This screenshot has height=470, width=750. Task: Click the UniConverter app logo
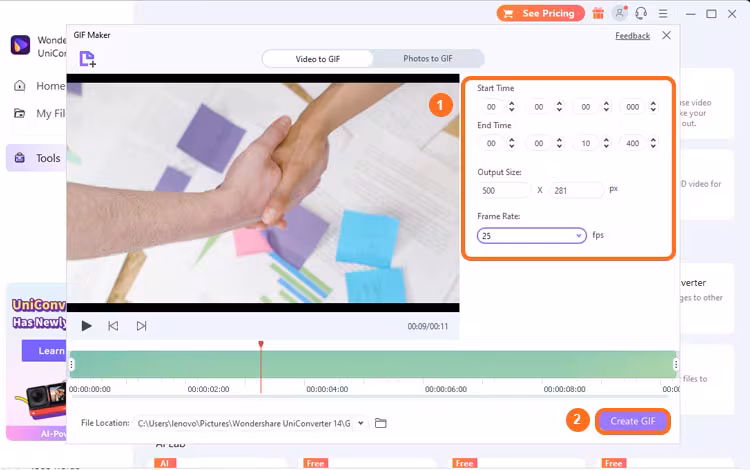tap(20, 45)
